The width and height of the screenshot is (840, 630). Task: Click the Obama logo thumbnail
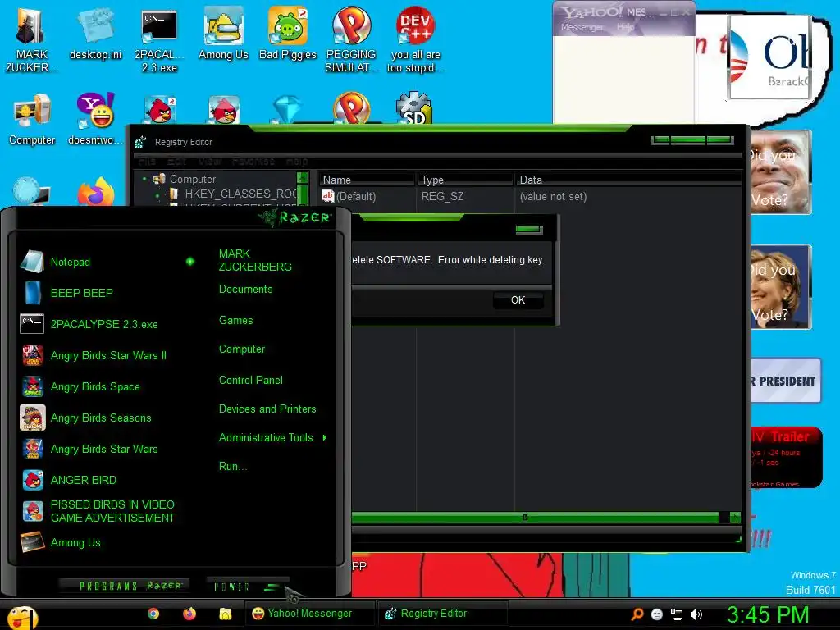(769, 57)
